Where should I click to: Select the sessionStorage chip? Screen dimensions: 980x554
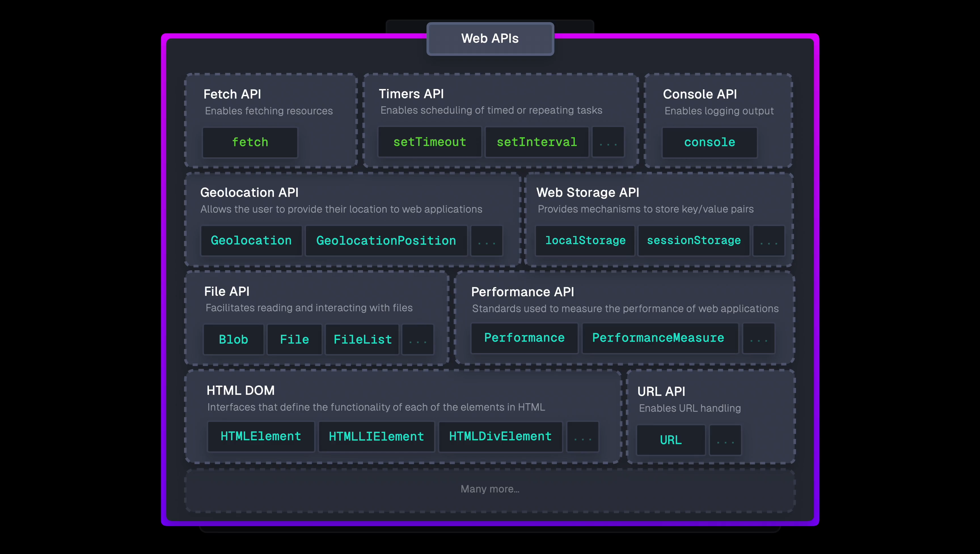click(x=694, y=240)
